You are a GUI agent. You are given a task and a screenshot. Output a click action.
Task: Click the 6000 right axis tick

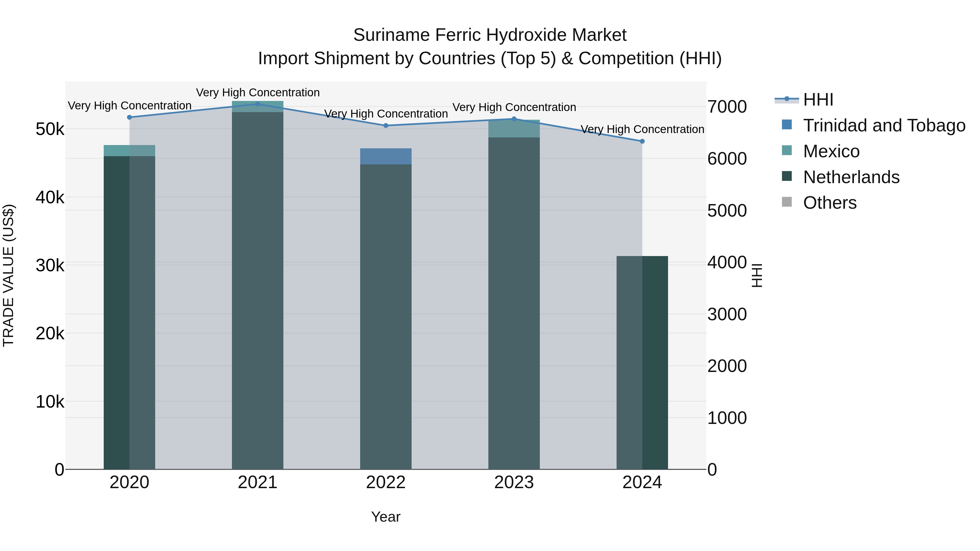[727, 159]
